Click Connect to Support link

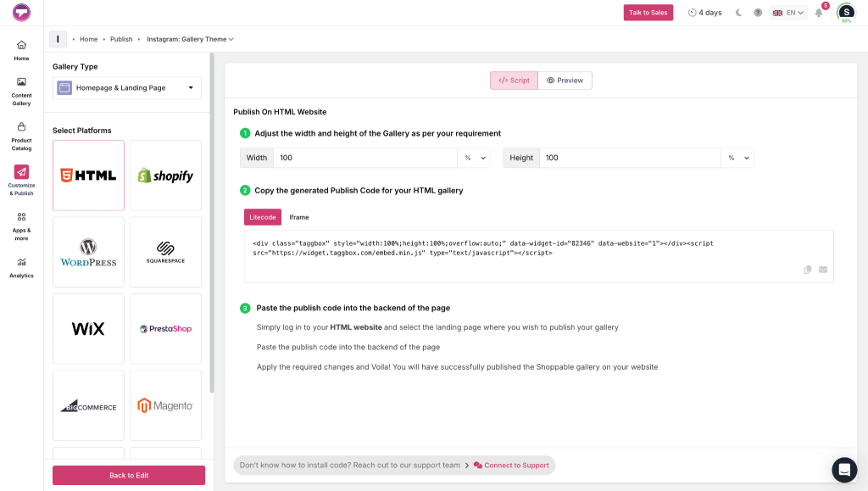click(x=511, y=465)
